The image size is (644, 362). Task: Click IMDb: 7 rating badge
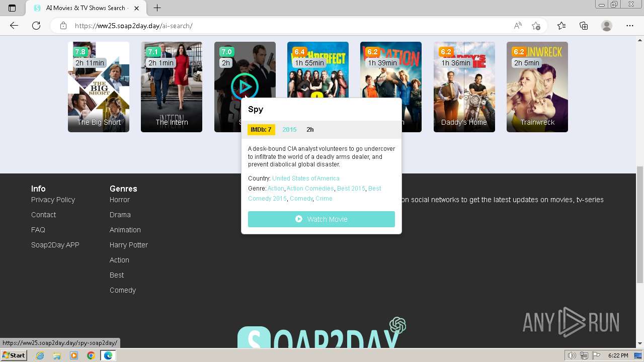coord(261,130)
